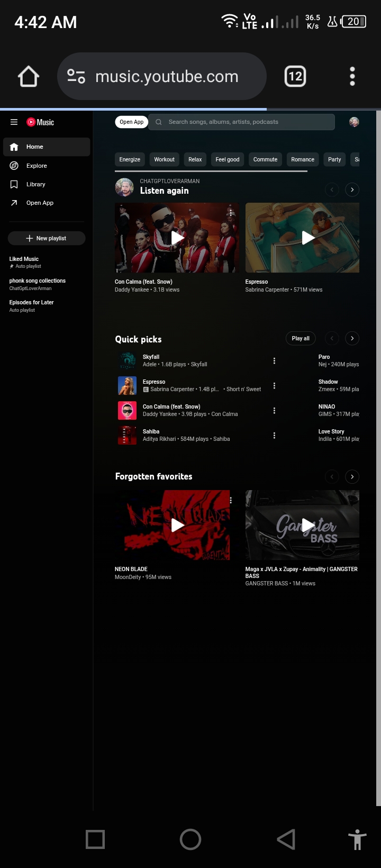The image size is (381, 868).
Task: Click the search magnifier icon
Action: [159, 122]
